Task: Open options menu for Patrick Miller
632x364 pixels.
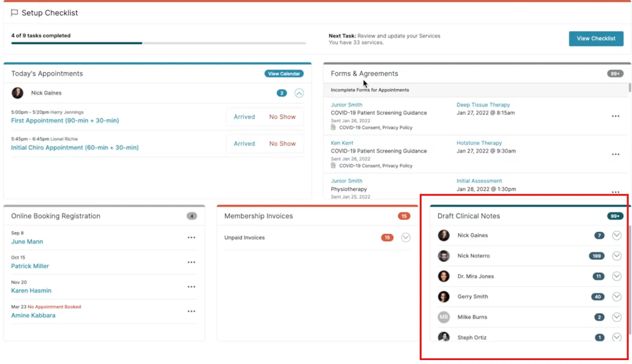Action: [x=192, y=262]
